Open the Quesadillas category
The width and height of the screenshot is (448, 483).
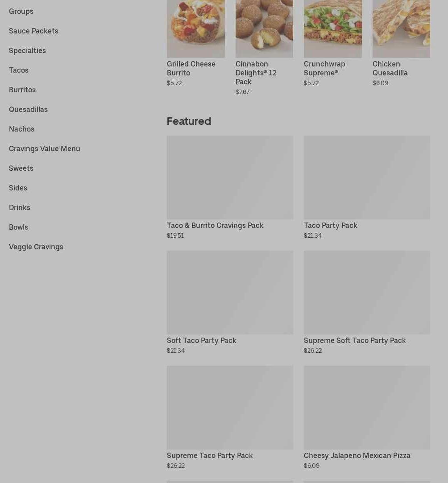tap(28, 109)
